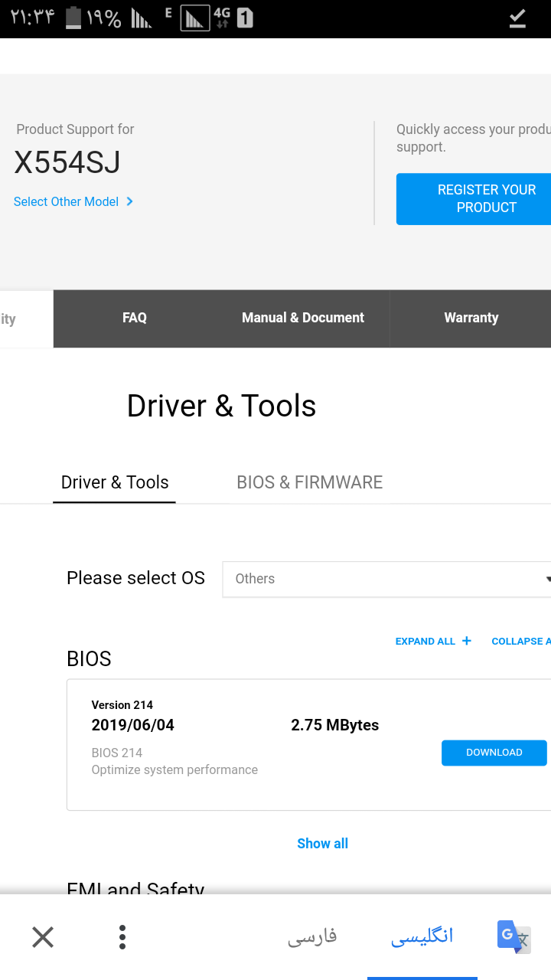This screenshot has height=980, width=551.
Task: Click the X554SJ model name
Action: tap(67, 162)
